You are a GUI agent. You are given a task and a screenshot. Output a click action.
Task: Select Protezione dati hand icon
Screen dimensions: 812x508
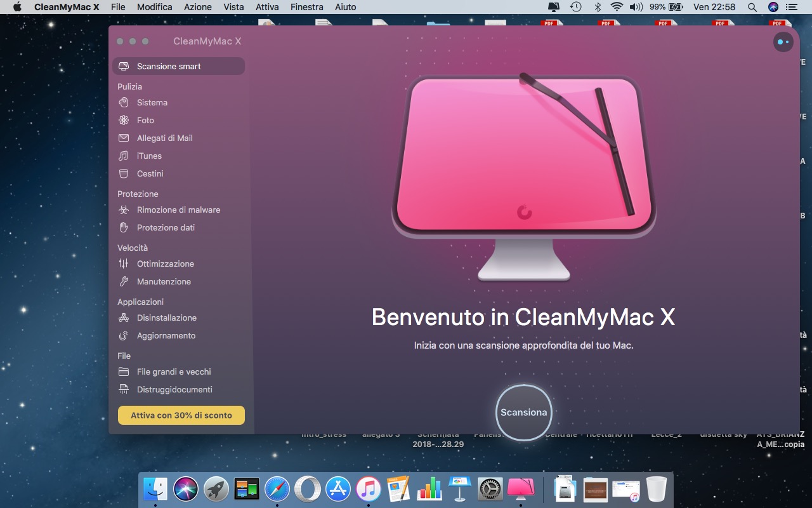pos(124,227)
